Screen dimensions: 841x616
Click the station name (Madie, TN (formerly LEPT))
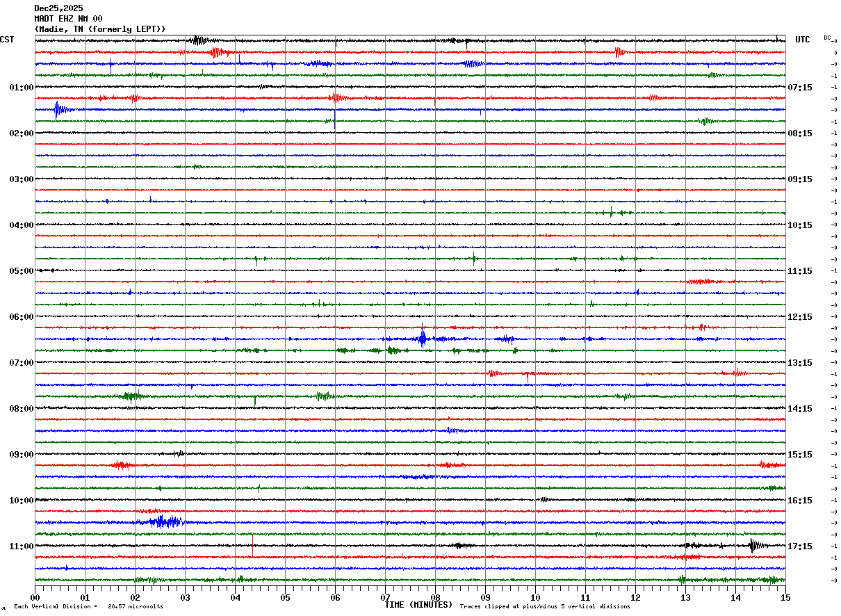tap(100, 29)
